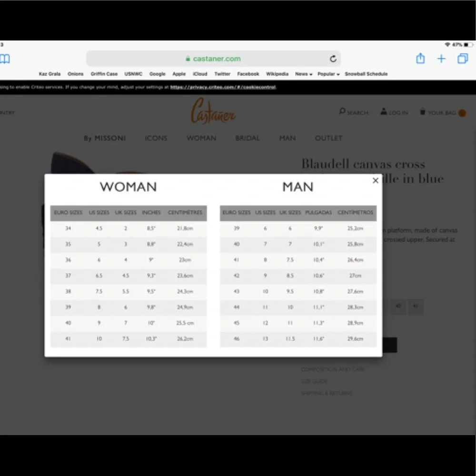Viewport: 476px width, 476px height.
Task: Open a new tab with the plus icon
Action: (x=441, y=59)
